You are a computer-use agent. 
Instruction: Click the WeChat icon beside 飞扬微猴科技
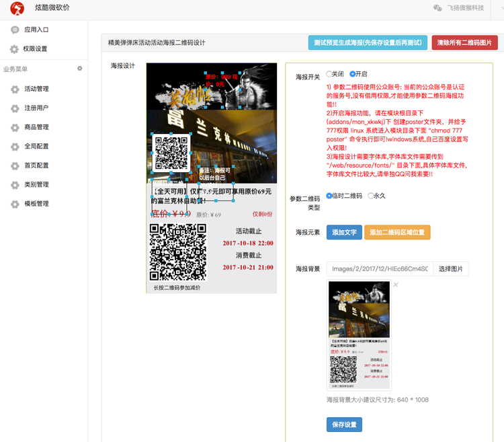(x=437, y=8)
